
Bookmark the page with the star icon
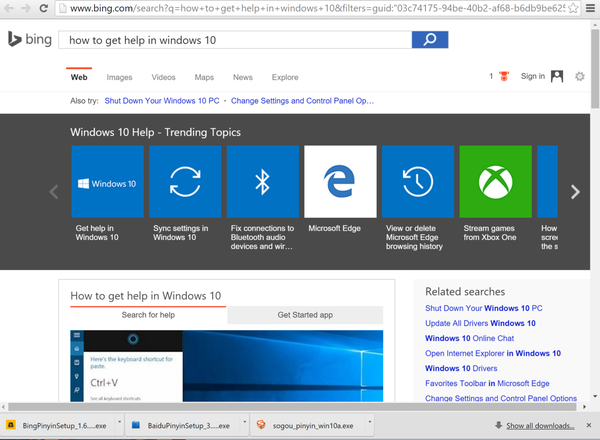573,8
